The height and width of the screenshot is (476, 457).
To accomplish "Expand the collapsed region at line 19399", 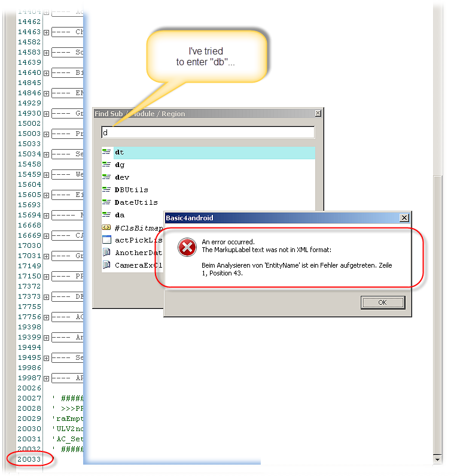I will click(x=47, y=338).
